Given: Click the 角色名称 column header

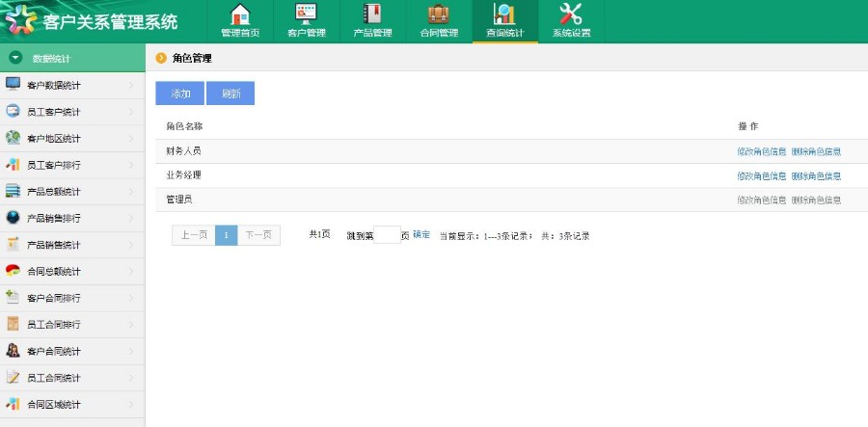Looking at the screenshot, I should tap(184, 126).
